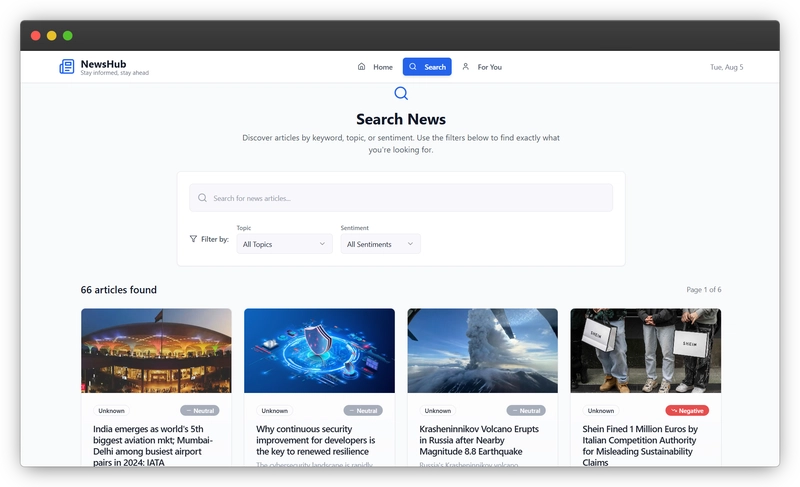800x487 pixels.
Task: Expand the All Sentiments dropdown
Action: [x=380, y=244]
